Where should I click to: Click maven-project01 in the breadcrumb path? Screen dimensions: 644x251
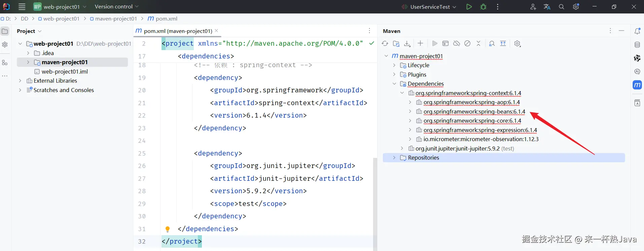(x=116, y=19)
